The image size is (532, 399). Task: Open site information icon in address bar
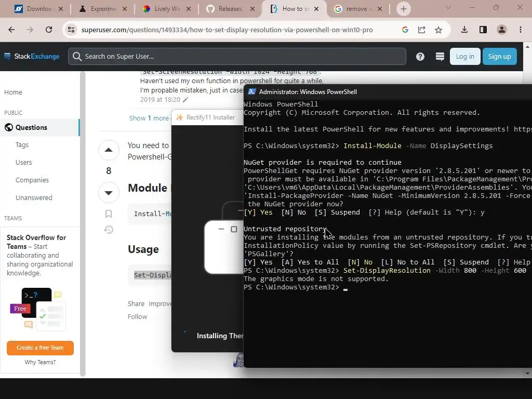coord(71,30)
